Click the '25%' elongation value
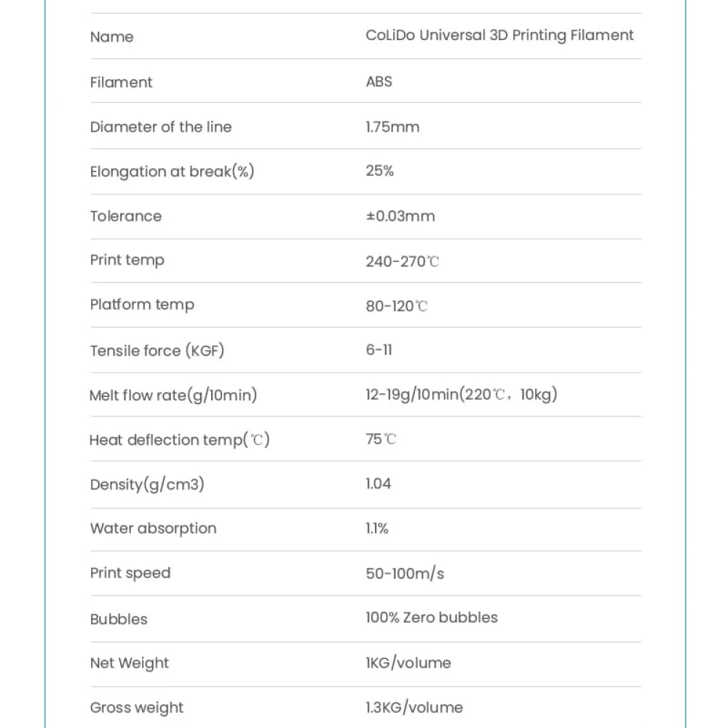728x728 pixels. tap(379, 171)
